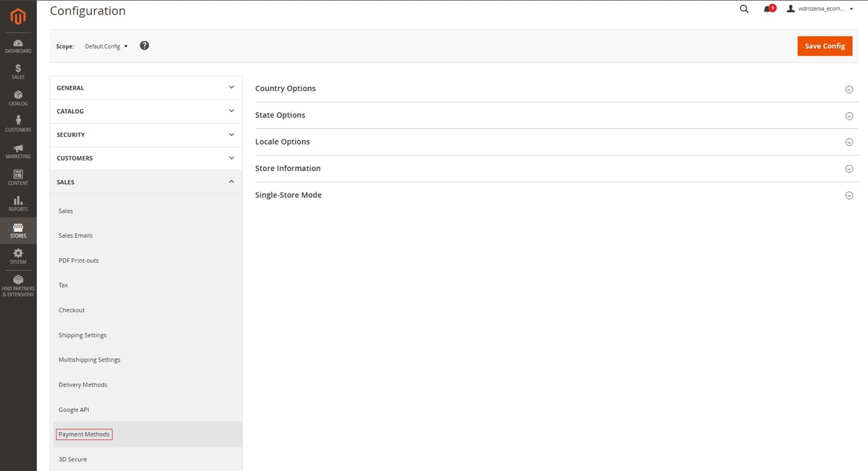Click the search magnifier icon
The image size is (868, 471).
744,9
